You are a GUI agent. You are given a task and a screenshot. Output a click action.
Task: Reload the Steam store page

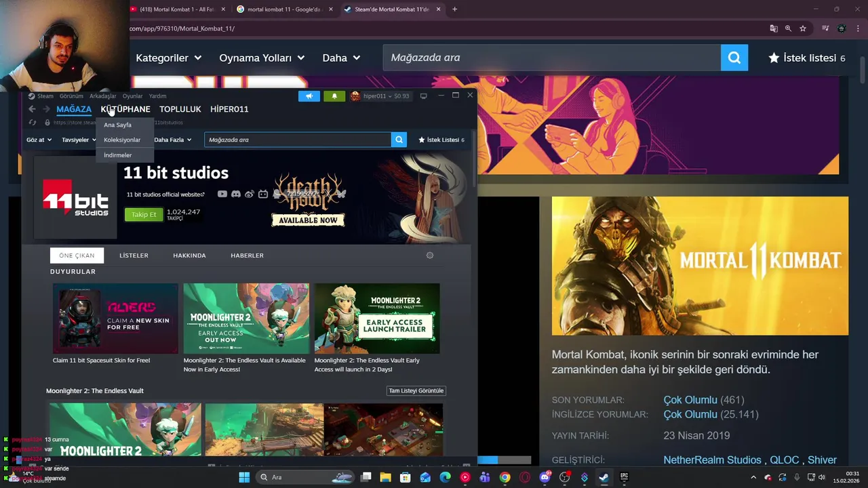[32, 123]
